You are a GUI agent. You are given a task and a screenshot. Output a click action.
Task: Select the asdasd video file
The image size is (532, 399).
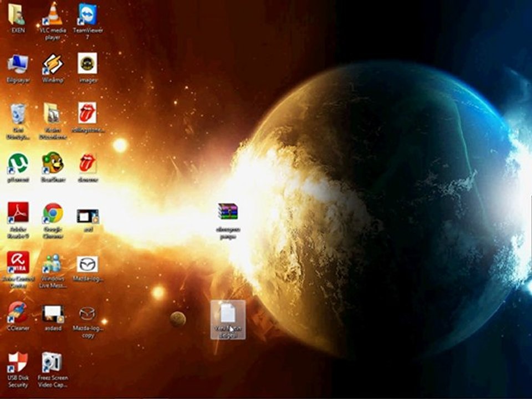point(53,314)
